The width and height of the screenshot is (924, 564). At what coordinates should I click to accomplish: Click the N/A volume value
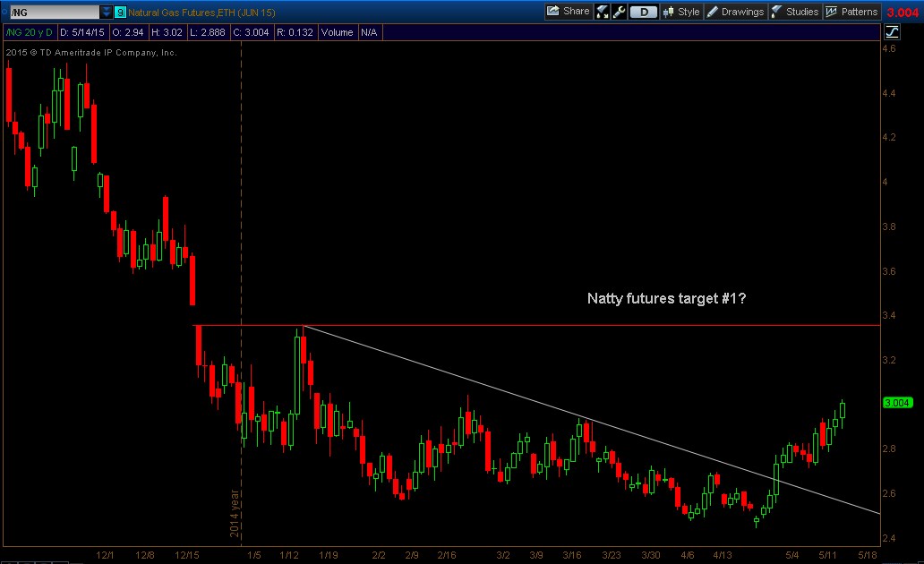369,32
